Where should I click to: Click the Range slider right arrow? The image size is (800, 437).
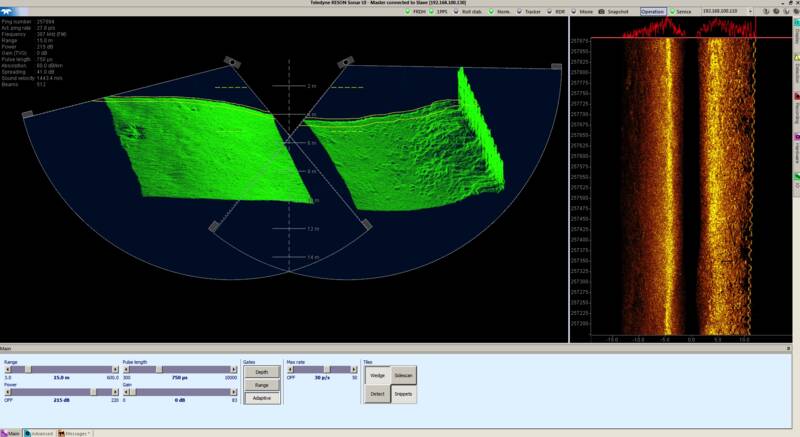117,369
